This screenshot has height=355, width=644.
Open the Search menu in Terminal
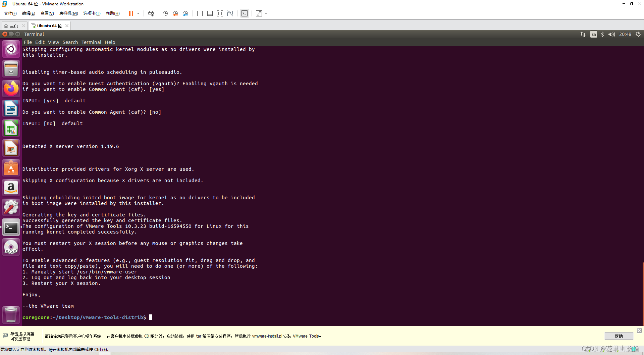pyautogui.click(x=70, y=42)
